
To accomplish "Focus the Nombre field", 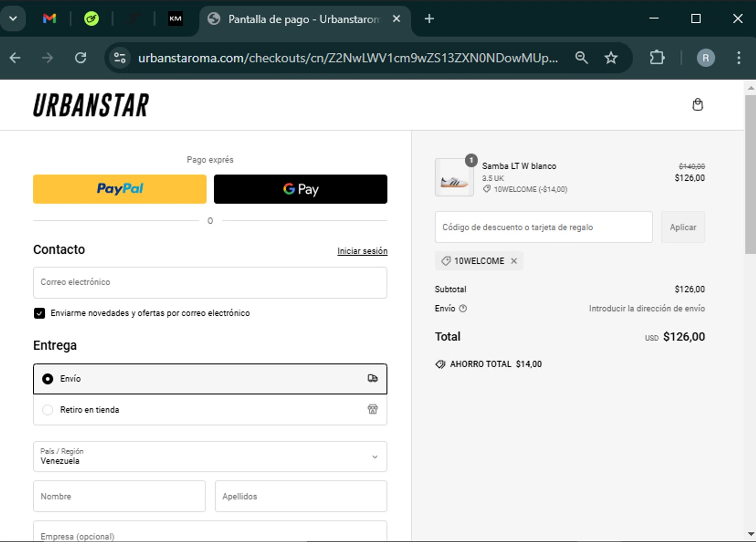I will tap(119, 496).
